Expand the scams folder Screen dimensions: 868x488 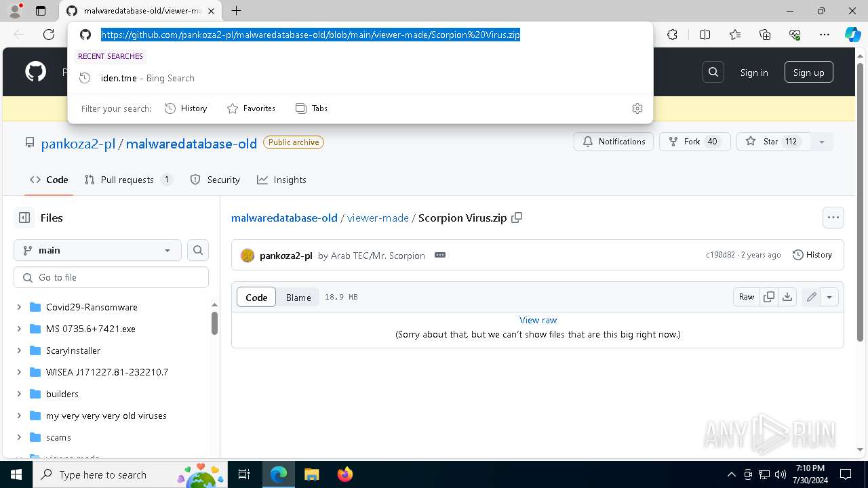(19, 437)
